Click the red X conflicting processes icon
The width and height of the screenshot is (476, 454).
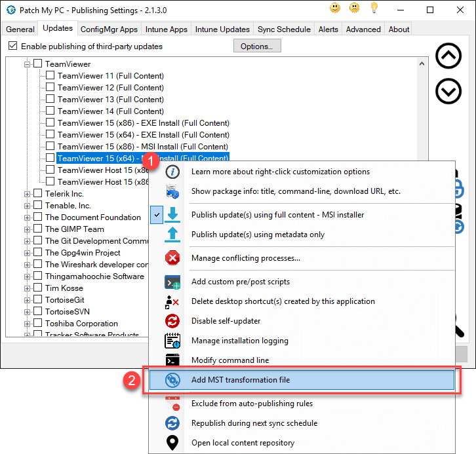tap(172, 258)
